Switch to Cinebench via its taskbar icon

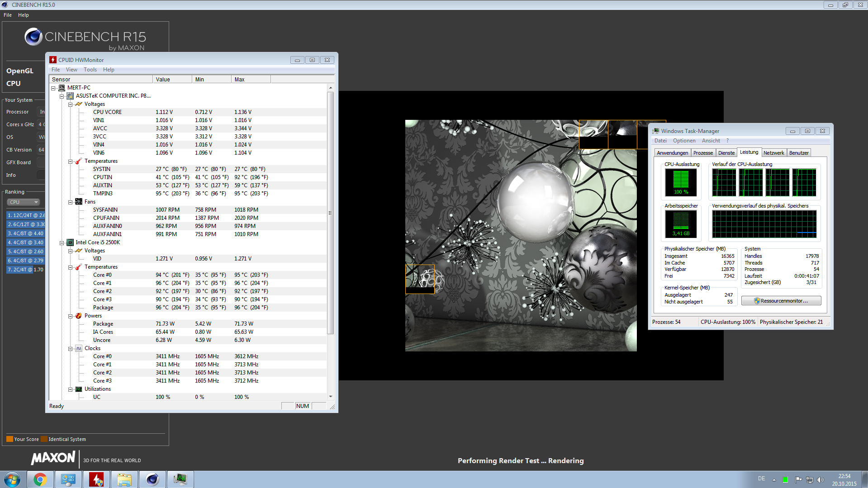click(x=152, y=479)
